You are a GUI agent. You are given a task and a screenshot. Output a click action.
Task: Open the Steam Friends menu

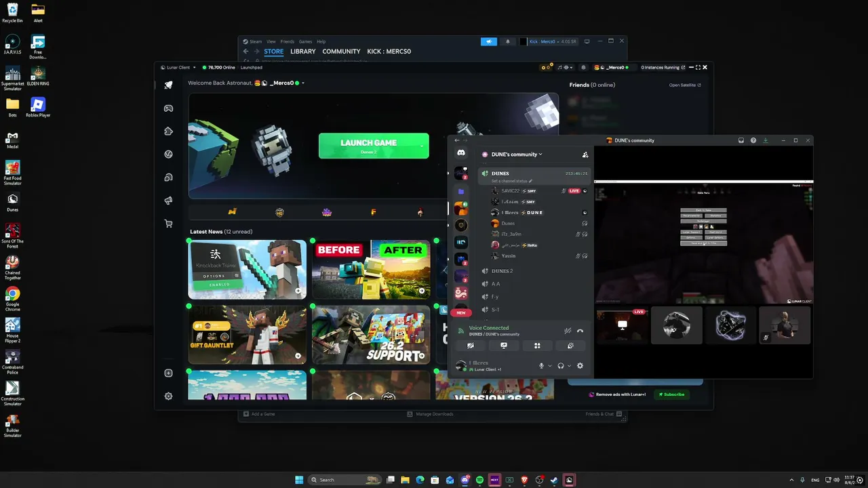[x=288, y=41]
